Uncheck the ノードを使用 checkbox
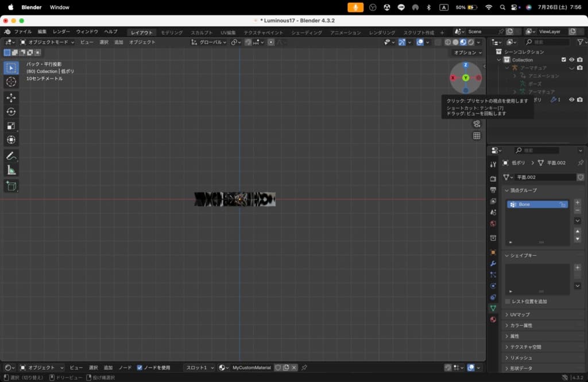The image size is (588, 382). click(140, 368)
